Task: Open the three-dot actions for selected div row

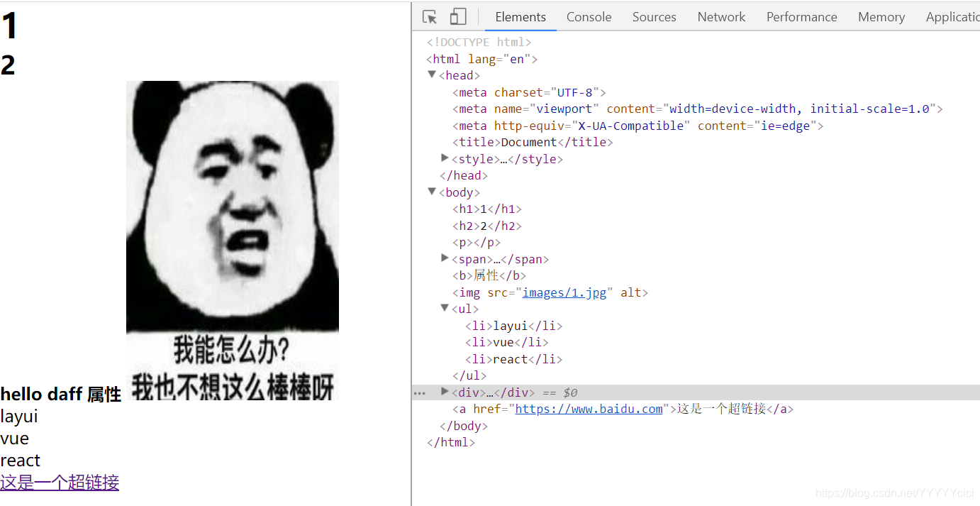Action: pyautogui.click(x=420, y=392)
